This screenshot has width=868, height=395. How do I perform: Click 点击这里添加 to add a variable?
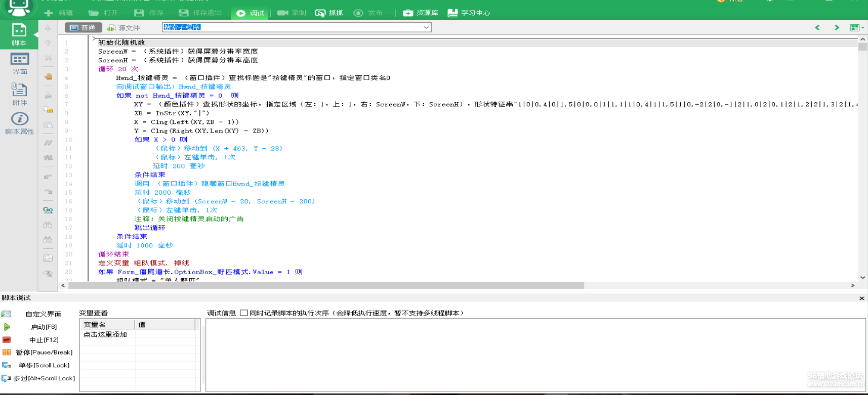pyautogui.click(x=105, y=334)
